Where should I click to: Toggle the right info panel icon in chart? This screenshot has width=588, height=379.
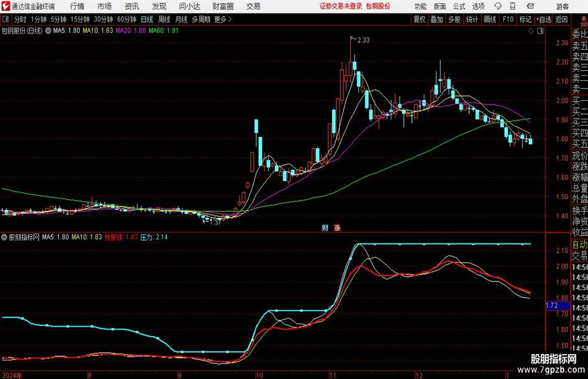click(540, 31)
